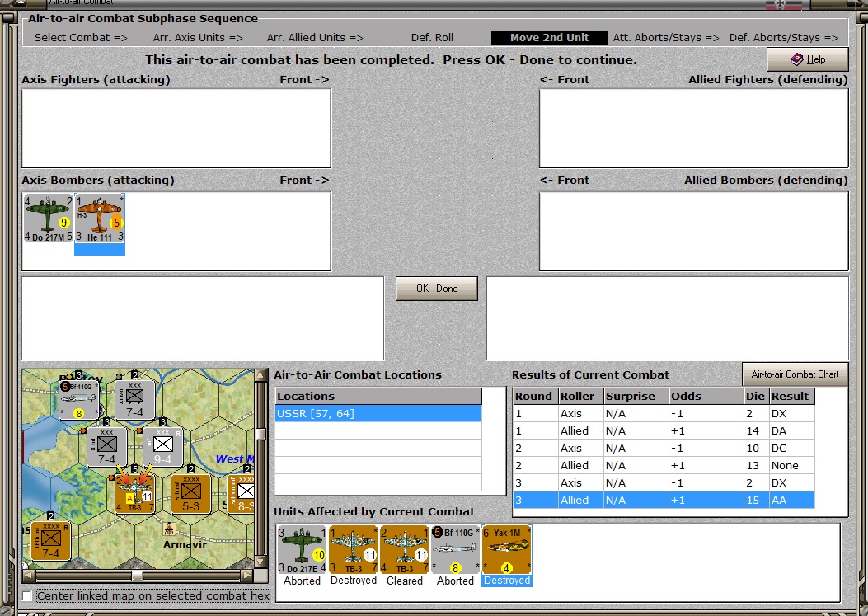Click the map horizontal scrollbar right arrow
The height and width of the screenshot is (616, 868).
point(247,576)
